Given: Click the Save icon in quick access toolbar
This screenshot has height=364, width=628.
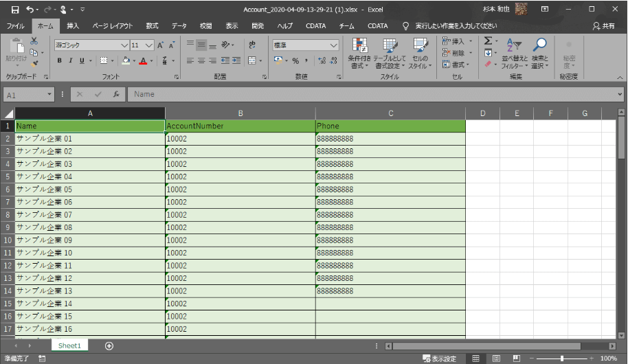Looking at the screenshot, I should click(x=14, y=10).
